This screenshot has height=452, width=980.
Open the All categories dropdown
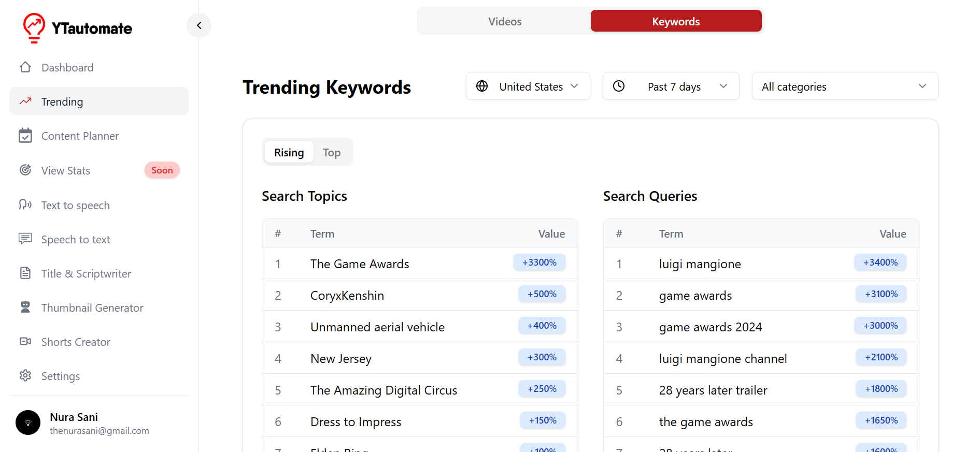pyautogui.click(x=845, y=86)
